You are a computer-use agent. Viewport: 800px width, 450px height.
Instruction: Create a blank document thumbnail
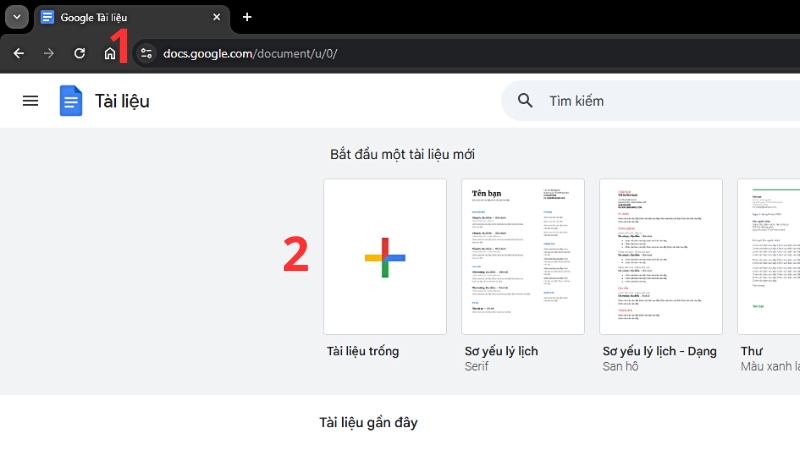[385, 257]
